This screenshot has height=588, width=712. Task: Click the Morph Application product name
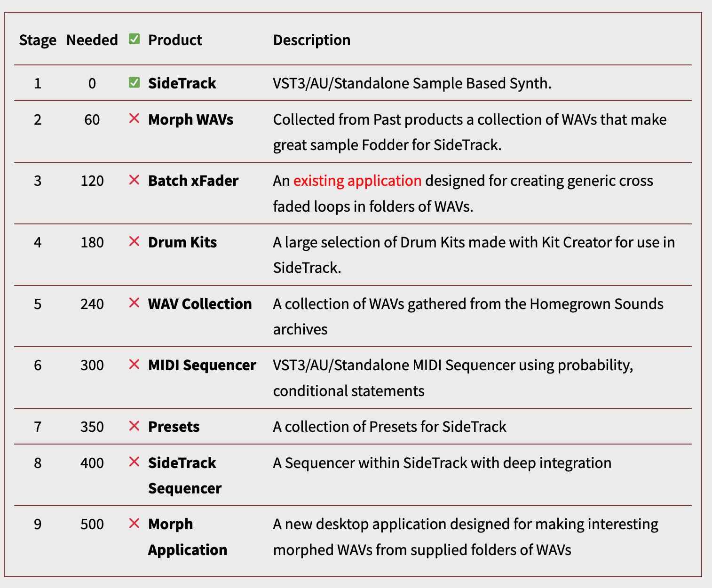pos(187,537)
